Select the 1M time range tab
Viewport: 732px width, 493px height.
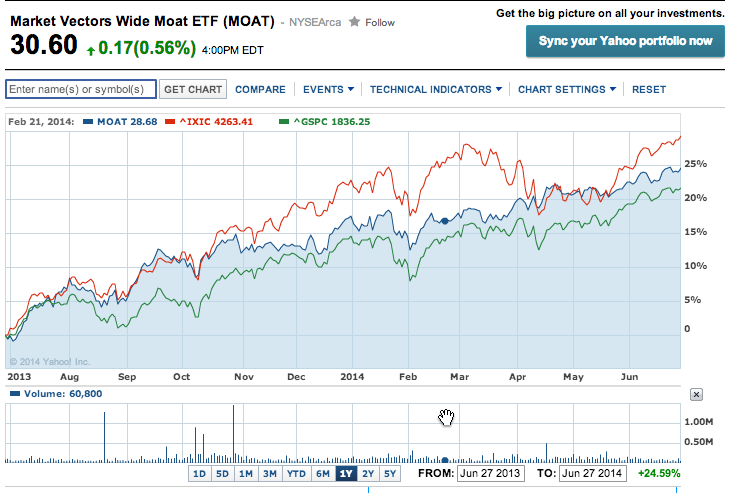tap(246, 474)
